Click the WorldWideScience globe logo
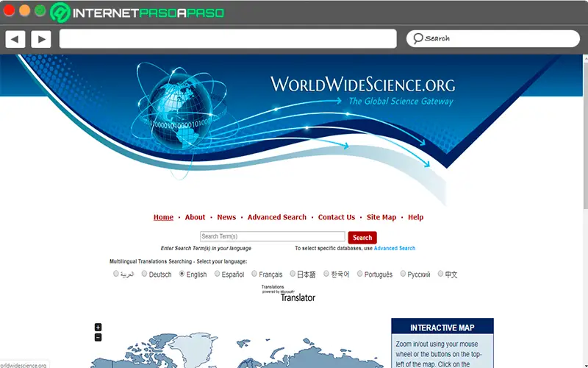Image resolution: width=588 pixels, height=368 pixels. click(x=180, y=113)
